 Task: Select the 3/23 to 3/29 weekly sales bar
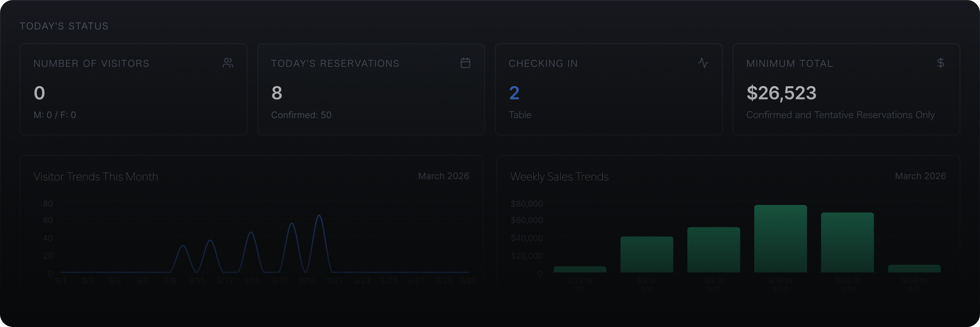(x=847, y=242)
